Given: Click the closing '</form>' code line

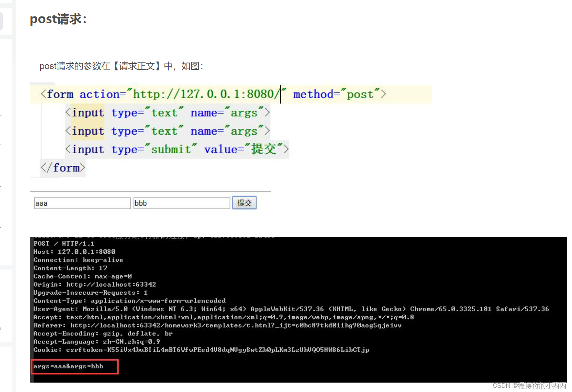Looking at the screenshot, I should (63, 168).
